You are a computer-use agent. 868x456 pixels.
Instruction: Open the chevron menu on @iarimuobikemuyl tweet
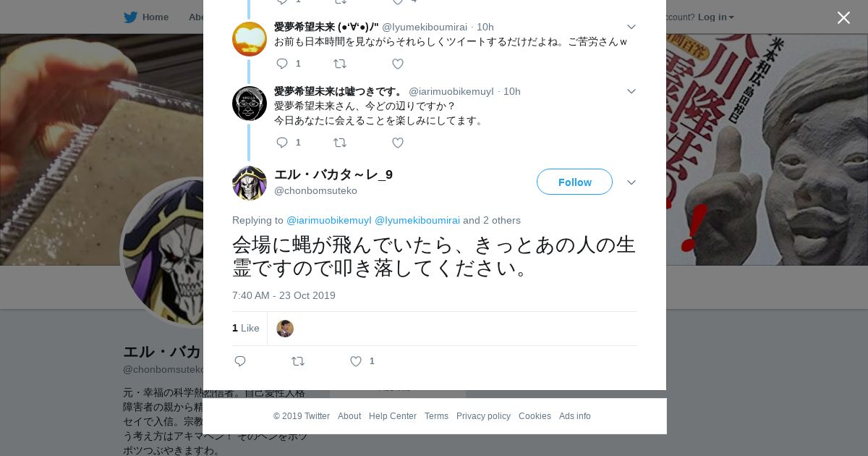coord(631,91)
